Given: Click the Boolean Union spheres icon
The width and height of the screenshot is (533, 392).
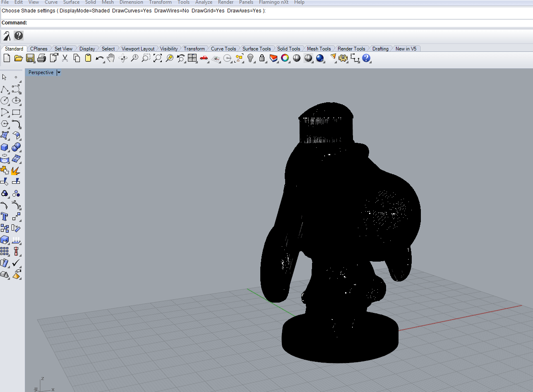Looking at the screenshot, I should [x=16, y=147].
